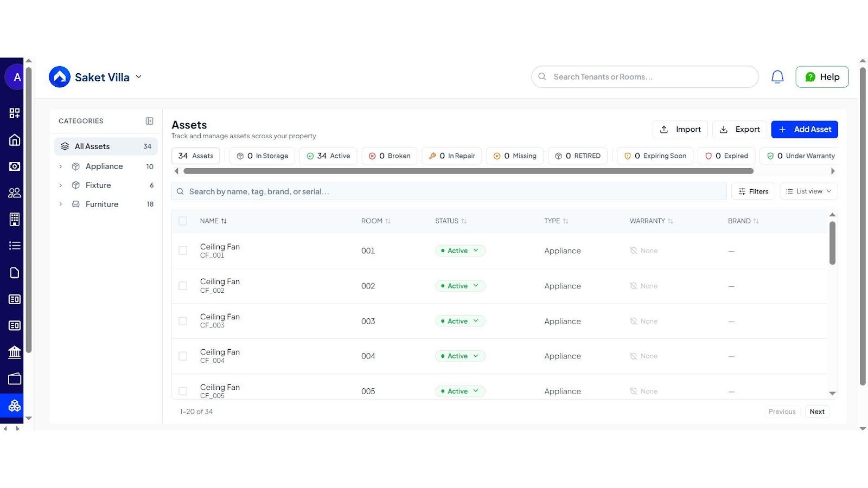This screenshot has width=868, height=488.
Task: Collapse the Categories panel icon
Action: click(x=149, y=121)
